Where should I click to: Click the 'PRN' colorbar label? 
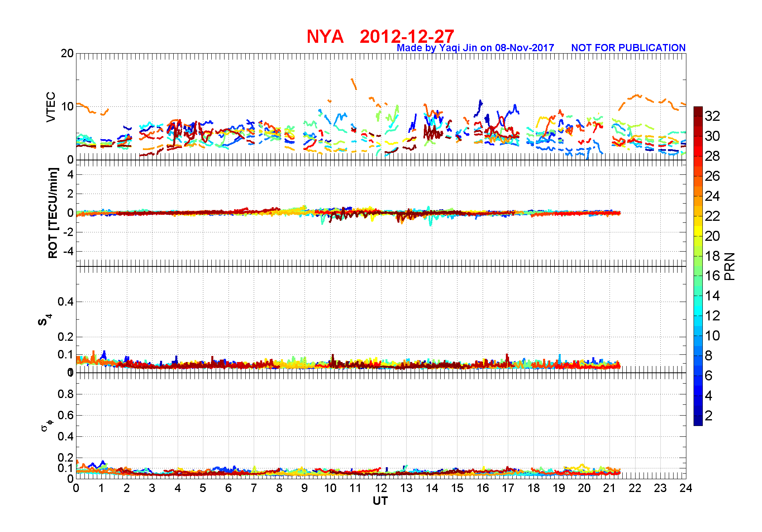tap(730, 266)
